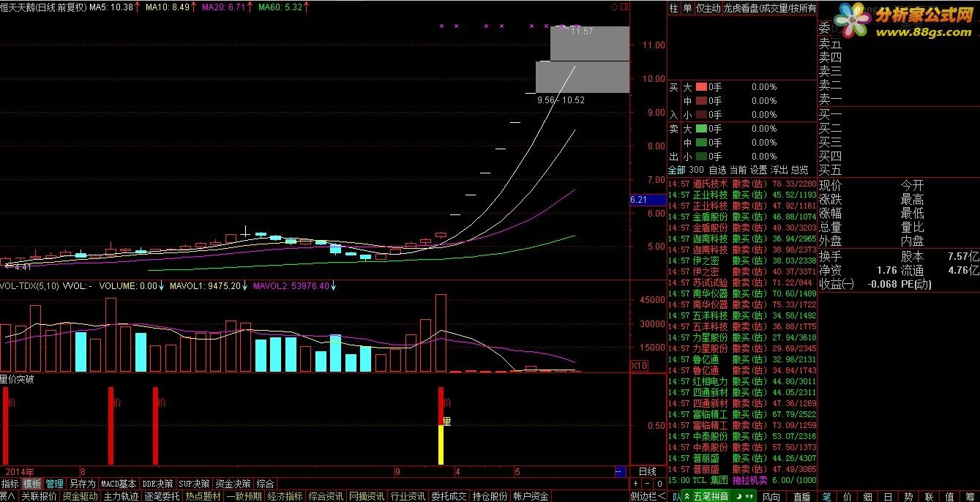Image resolution: width=980 pixels, height=502 pixels.
Task: Switch to MACD基本 template
Action: point(119,484)
